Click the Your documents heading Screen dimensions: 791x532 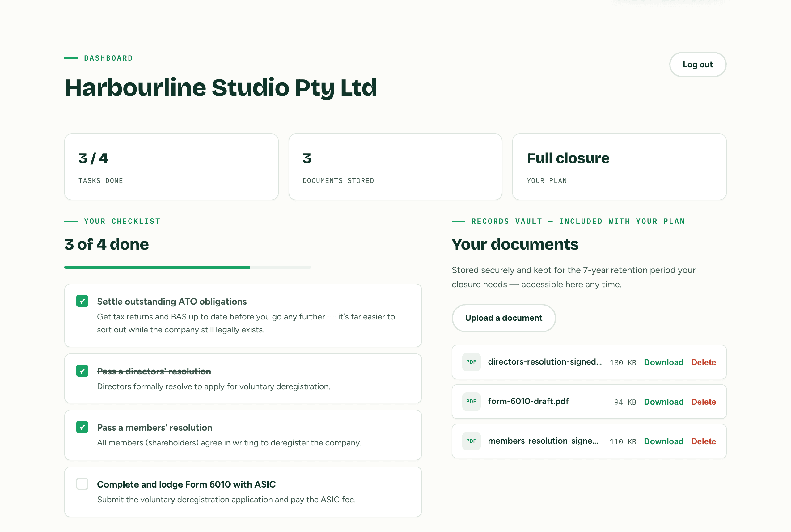(515, 245)
